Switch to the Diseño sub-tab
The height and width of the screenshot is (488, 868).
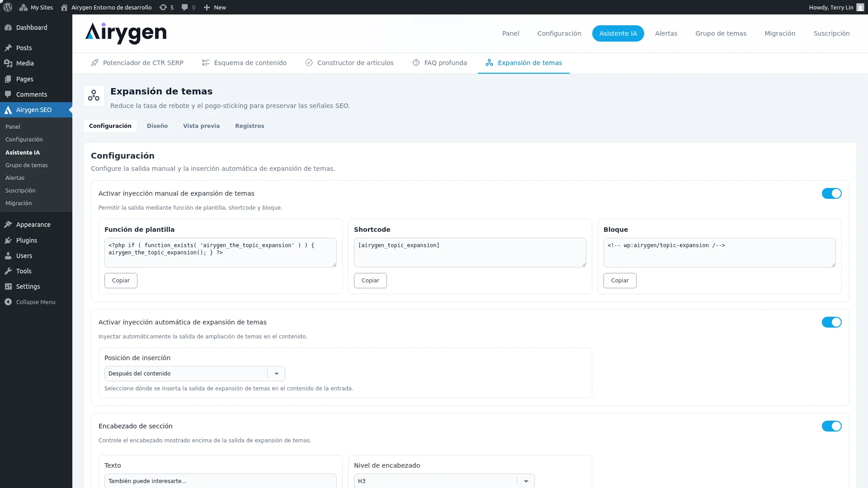(x=157, y=126)
